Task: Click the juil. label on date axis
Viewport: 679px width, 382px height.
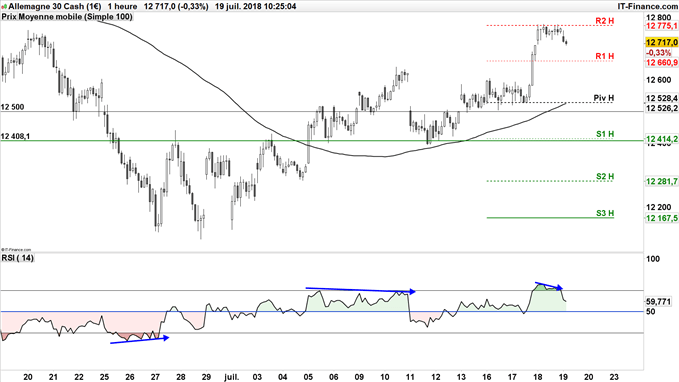Action: (x=232, y=377)
